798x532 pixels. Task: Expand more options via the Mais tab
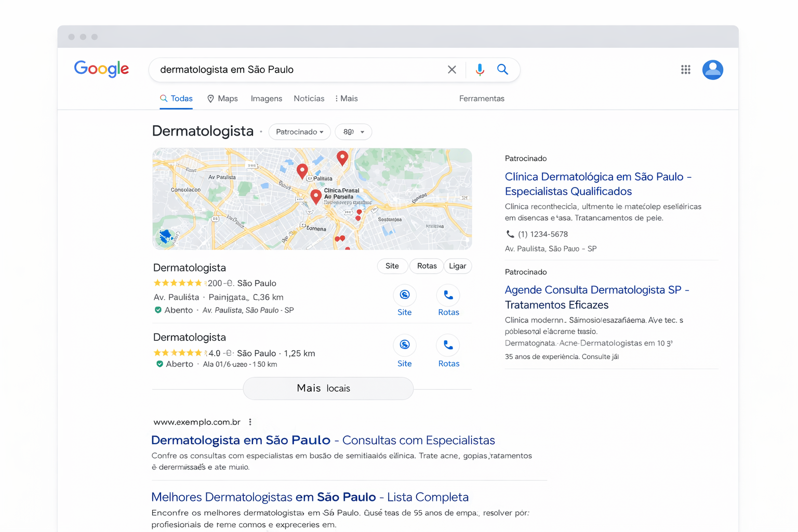coord(346,98)
